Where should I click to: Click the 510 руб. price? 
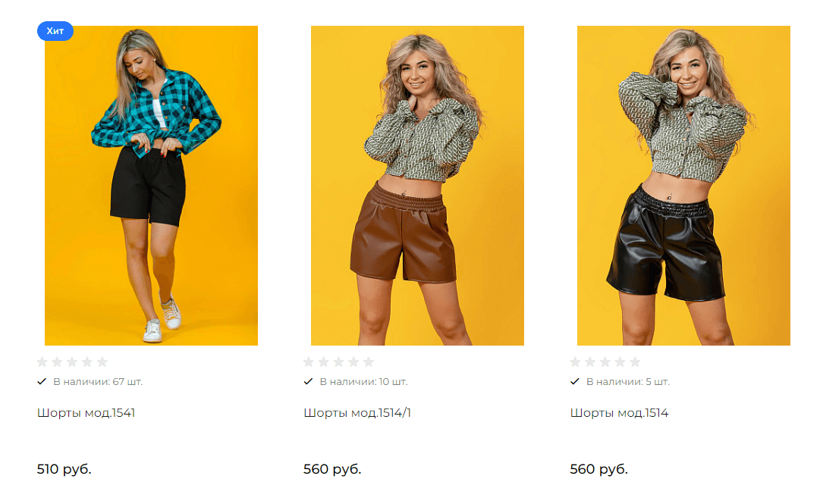coord(64,469)
